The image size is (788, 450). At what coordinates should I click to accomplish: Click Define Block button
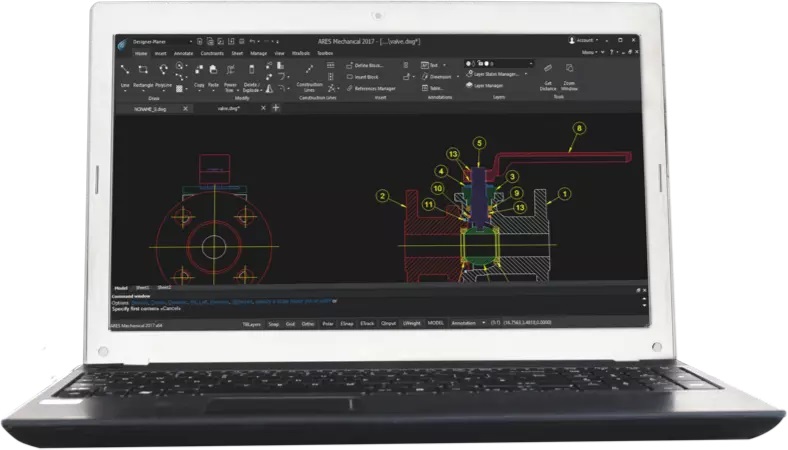click(366, 65)
